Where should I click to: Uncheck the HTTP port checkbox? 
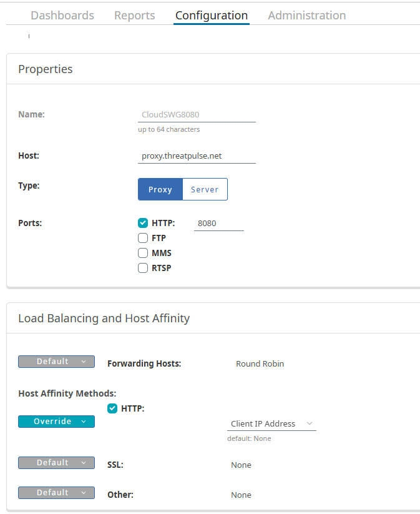[143, 223]
